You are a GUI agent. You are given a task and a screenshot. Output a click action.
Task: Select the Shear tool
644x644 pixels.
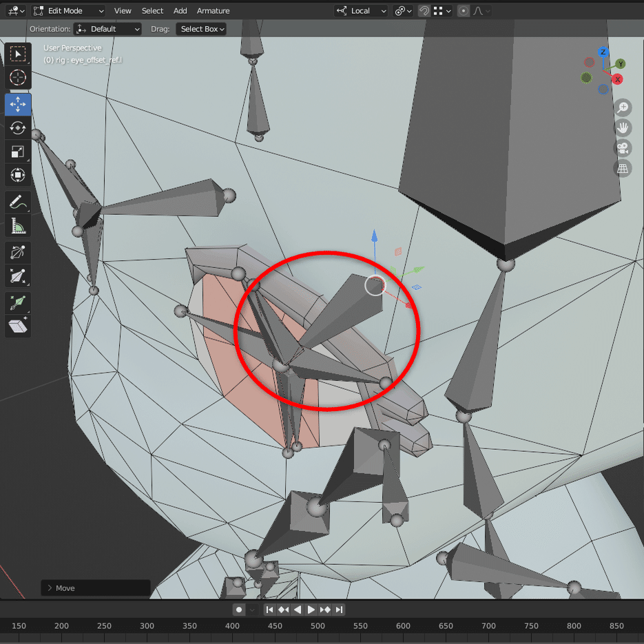(x=18, y=326)
